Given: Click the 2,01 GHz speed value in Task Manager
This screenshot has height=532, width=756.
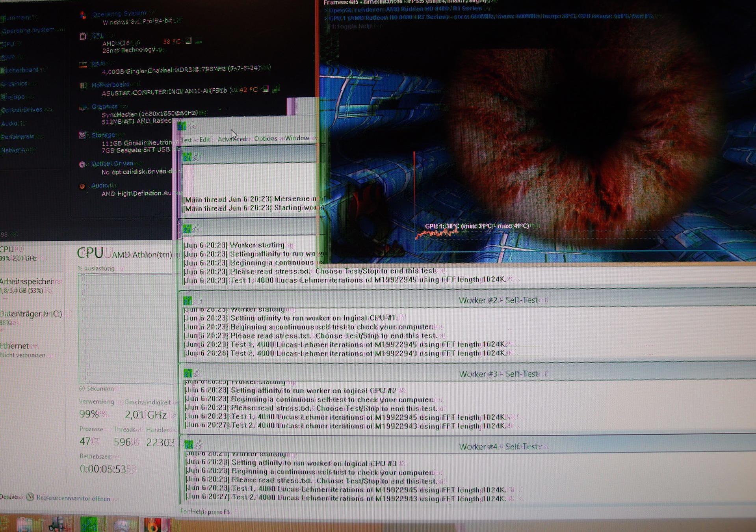Looking at the screenshot, I should click(145, 415).
